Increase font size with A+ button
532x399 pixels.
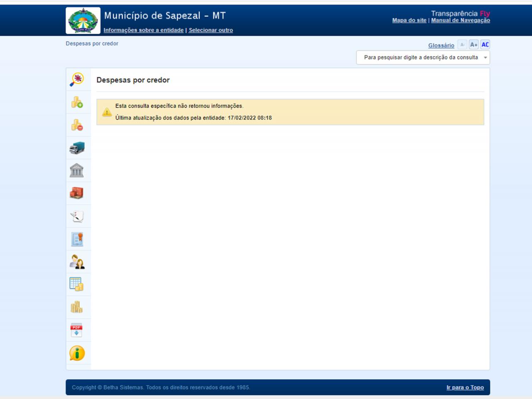[x=473, y=45]
